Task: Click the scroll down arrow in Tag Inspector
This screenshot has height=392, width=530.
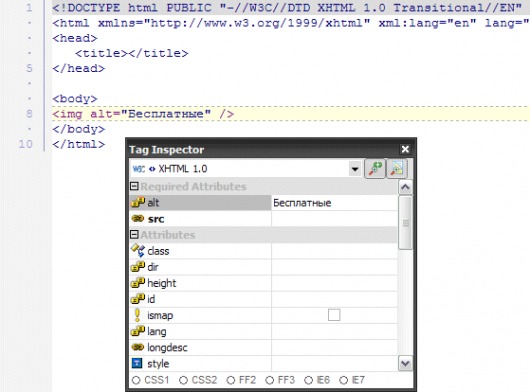Action: coord(405,364)
